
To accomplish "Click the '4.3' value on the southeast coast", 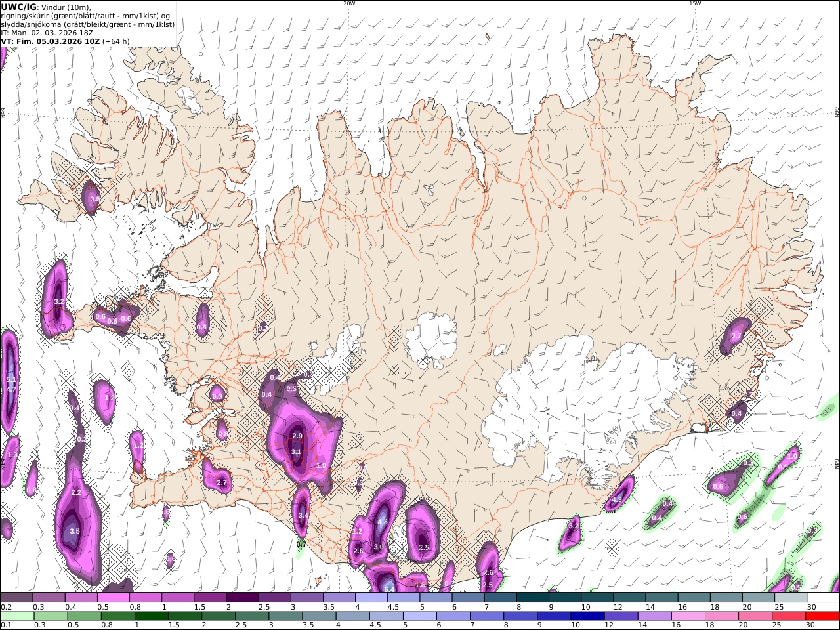I will pos(616,500).
